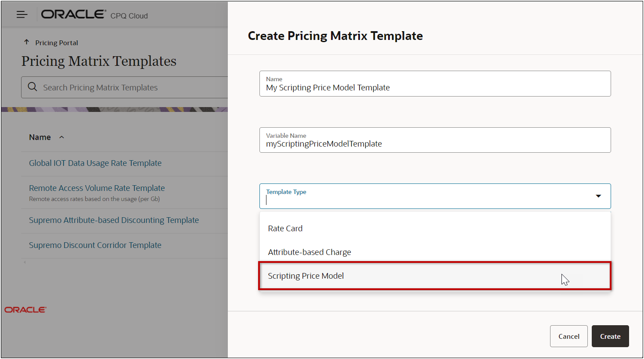Select the Scripting Price Model option
The image size is (644, 359).
[435, 276]
